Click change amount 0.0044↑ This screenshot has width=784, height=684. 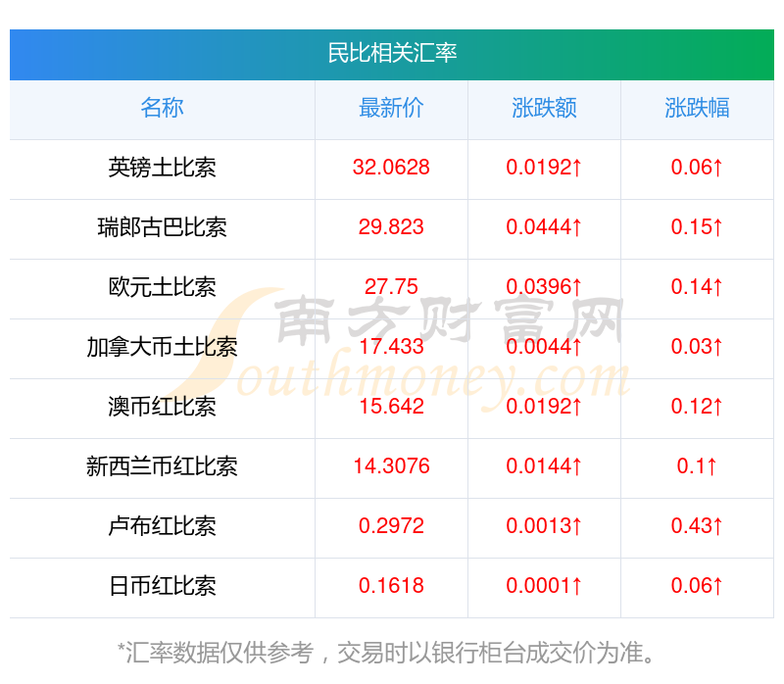coord(544,347)
